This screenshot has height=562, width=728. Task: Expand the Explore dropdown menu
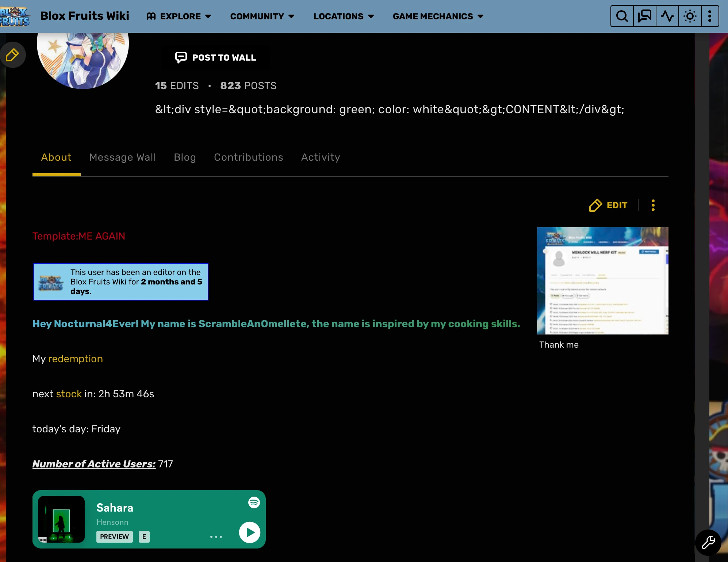(x=179, y=16)
